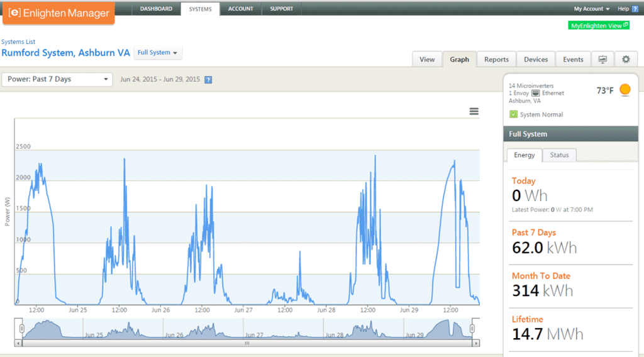Click the navigator scrollbar grip
The height and width of the screenshot is (357, 644).
point(247,343)
